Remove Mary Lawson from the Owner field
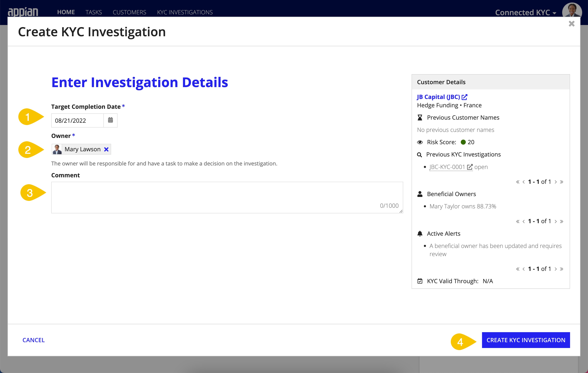The height and width of the screenshot is (373, 588). pyautogui.click(x=106, y=149)
